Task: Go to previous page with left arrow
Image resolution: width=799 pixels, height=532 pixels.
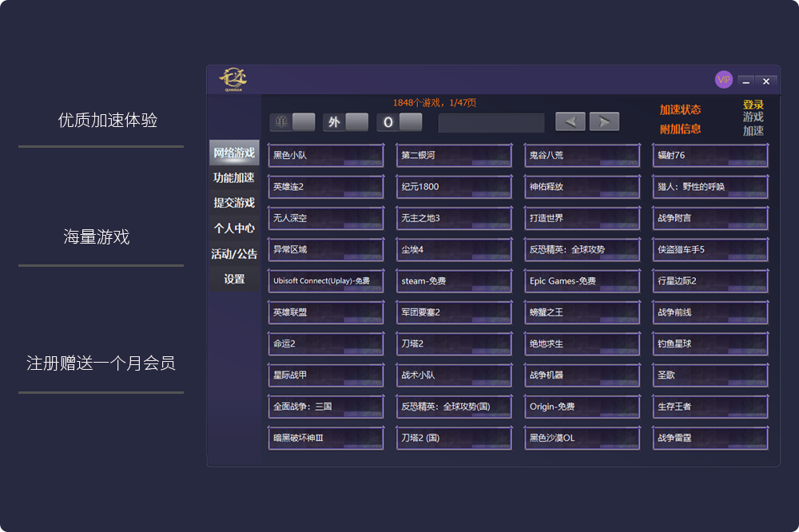Action: click(570, 121)
